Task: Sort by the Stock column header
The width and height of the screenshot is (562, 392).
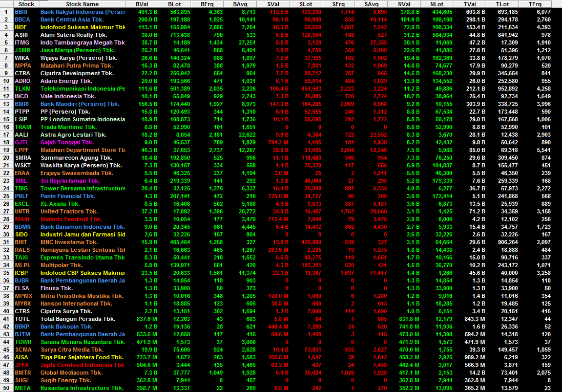Action: point(26,4)
